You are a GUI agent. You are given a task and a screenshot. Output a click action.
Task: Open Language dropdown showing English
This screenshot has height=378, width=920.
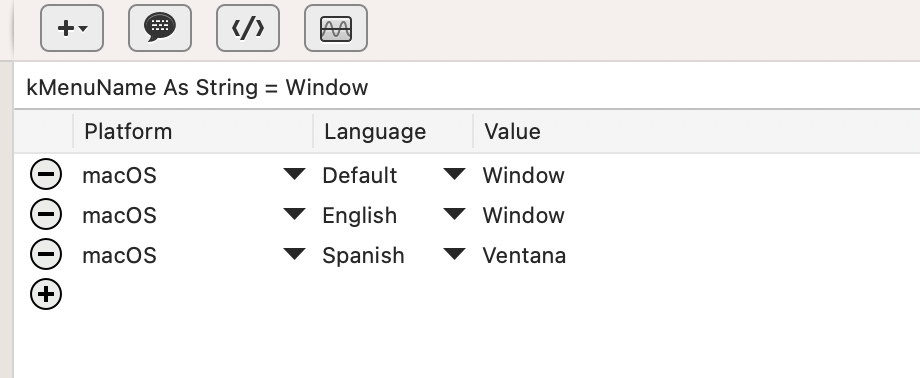tap(454, 214)
